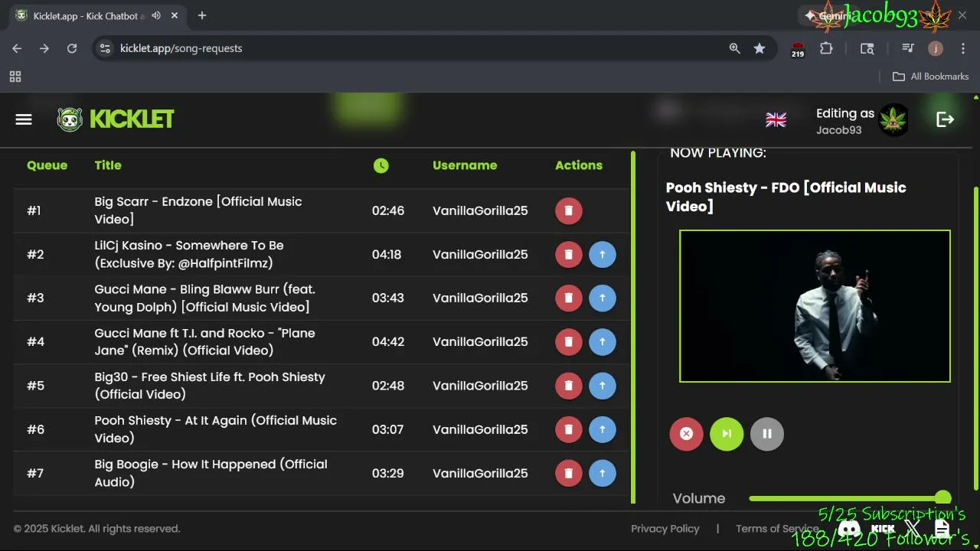Image resolution: width=980 pixels, height=551 pixels.
Task: Adjust the Volume slider
Action: [850, 498]
